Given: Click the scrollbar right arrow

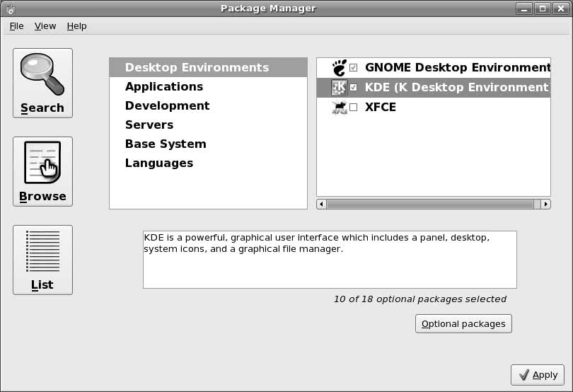Looking at the screenshot, I should [x=545, y=204].
